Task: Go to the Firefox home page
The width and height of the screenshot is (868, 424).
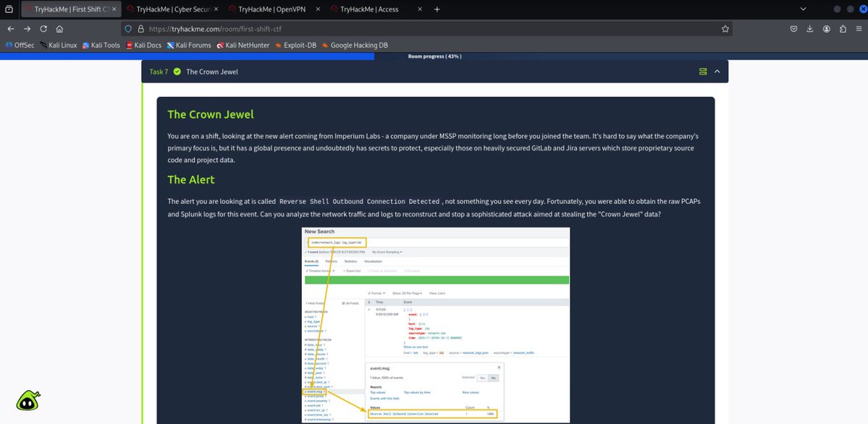Action: click(x=59, y=29)
